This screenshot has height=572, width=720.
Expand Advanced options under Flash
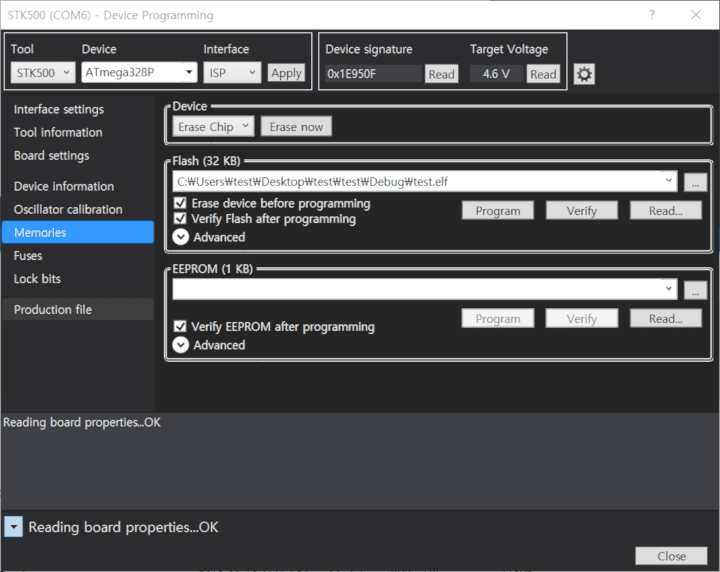[180, 237]
